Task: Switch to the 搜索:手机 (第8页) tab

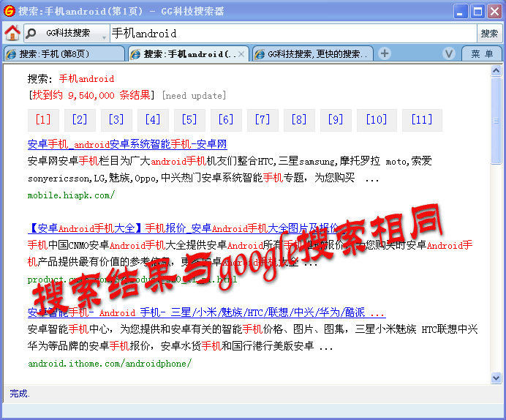Action: [x=62, y=54]
